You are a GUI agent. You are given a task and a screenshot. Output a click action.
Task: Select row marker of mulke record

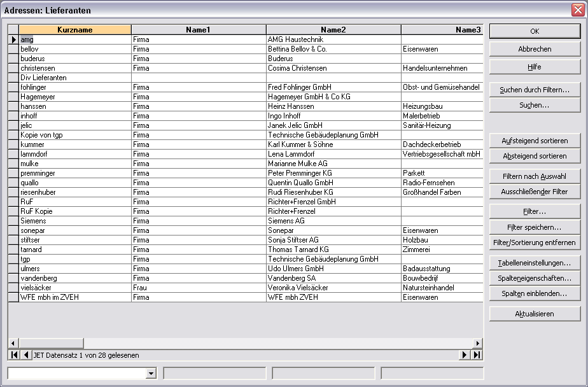[x=13, y=164]
